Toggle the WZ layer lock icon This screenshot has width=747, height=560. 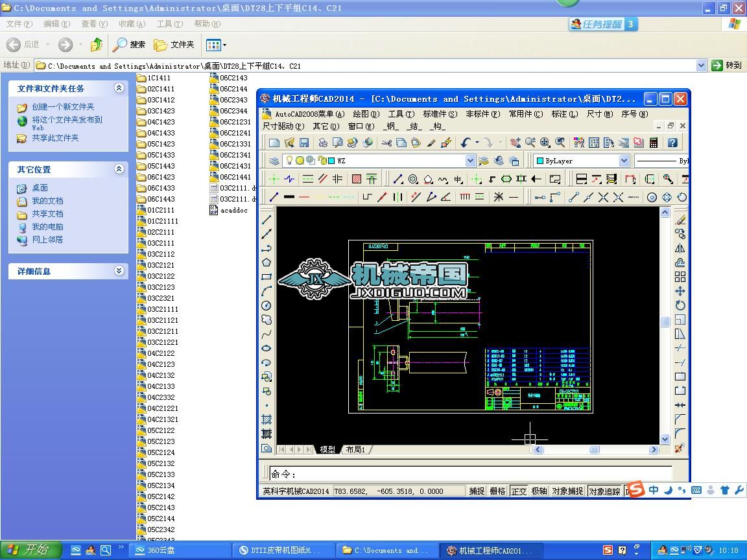(322, 161)
